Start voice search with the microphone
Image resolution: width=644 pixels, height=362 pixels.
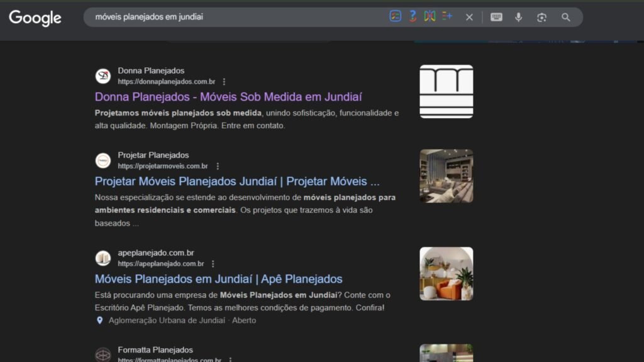518,17
